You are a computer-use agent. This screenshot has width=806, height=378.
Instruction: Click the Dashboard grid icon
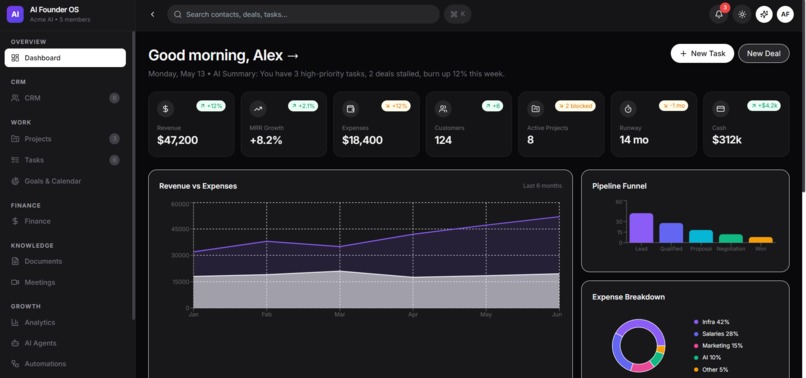click(15, 58)
